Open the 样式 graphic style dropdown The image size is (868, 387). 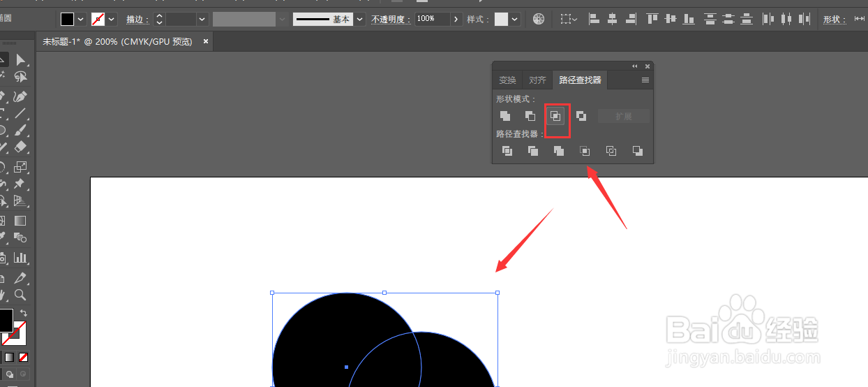coord(515,19)
